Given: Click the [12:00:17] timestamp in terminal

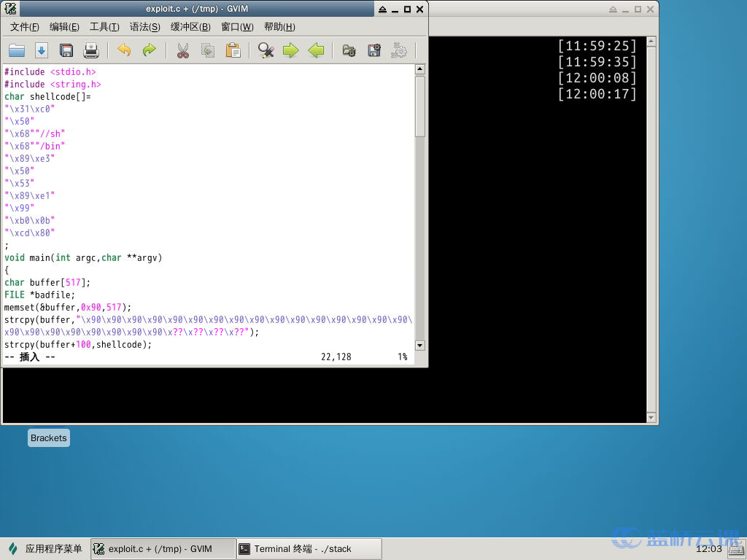Looking at the screenshot, I should pyautogui.click(x=597, y=94).
